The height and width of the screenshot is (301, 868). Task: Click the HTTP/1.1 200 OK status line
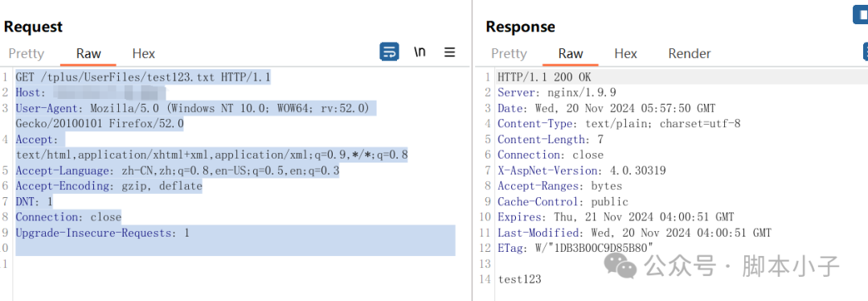click(x=544, y=76)
